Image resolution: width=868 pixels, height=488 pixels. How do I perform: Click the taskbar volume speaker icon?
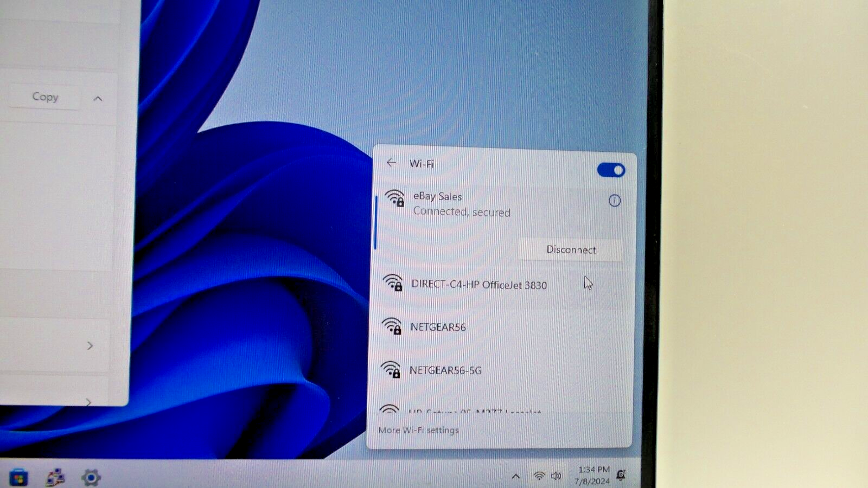[x=556, y=476]
